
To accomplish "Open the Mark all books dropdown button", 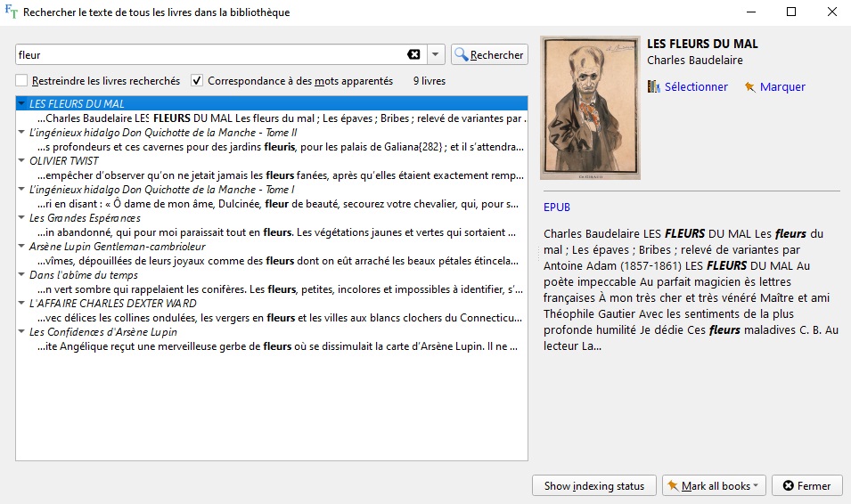I will point(714,485).
